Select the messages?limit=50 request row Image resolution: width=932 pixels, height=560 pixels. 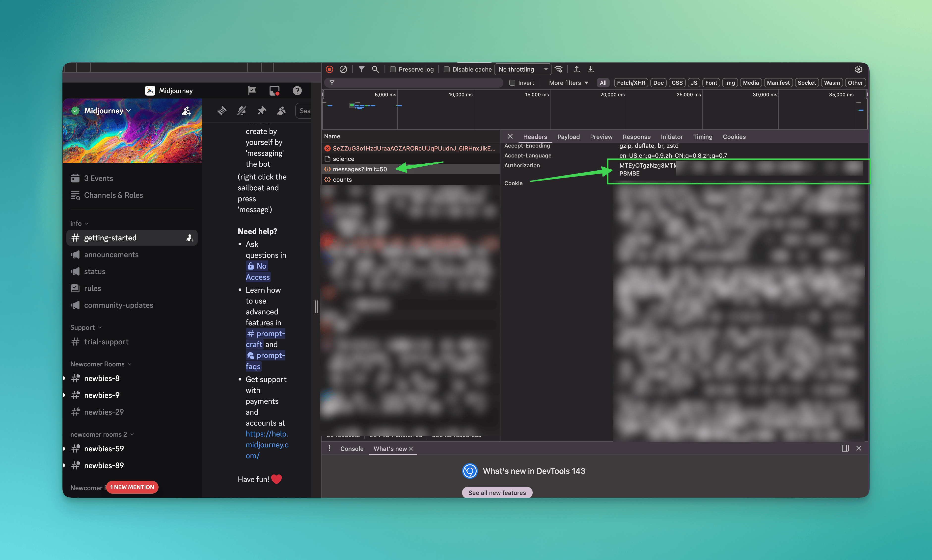click(359, 169)
